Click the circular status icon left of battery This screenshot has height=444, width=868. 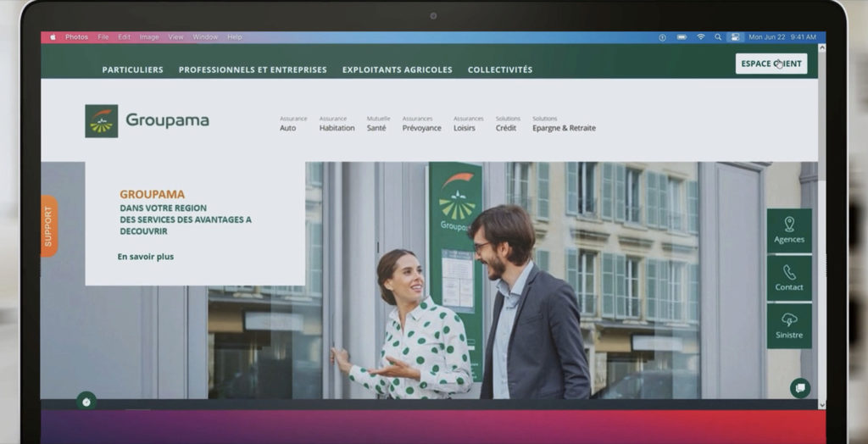[662, 37]
